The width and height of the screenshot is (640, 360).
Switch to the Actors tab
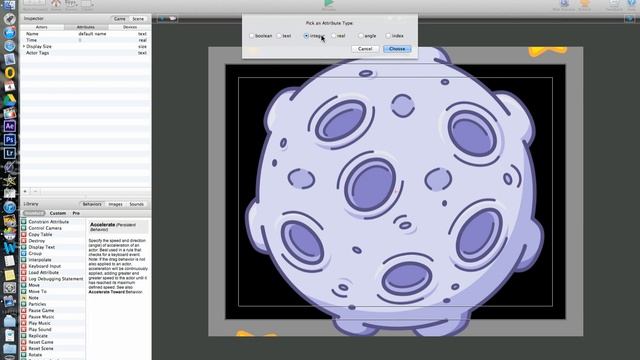coord(42,27)
